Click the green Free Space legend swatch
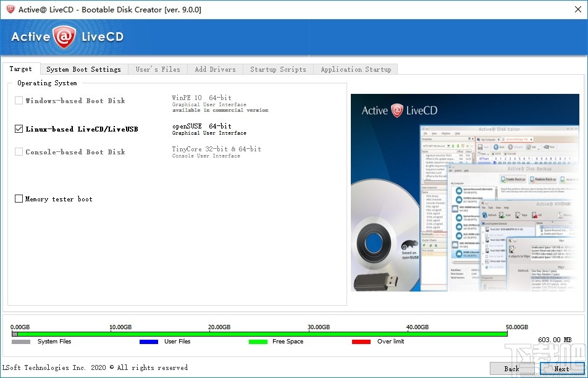Image resolution: width=588 pixels, height=378 pixels. point(258,342)
